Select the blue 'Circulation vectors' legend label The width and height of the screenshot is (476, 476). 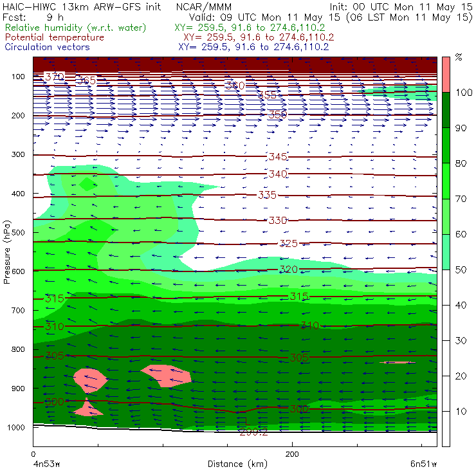click(x=47, y=47)
